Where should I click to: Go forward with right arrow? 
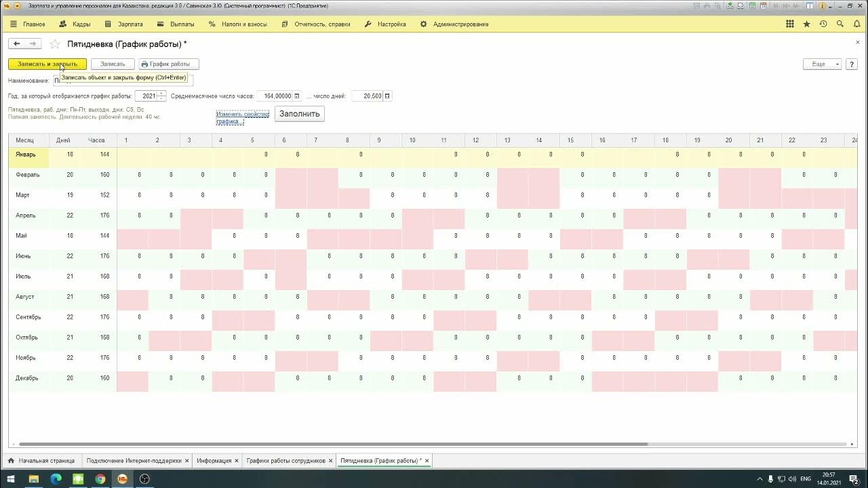tap(33, 44)
